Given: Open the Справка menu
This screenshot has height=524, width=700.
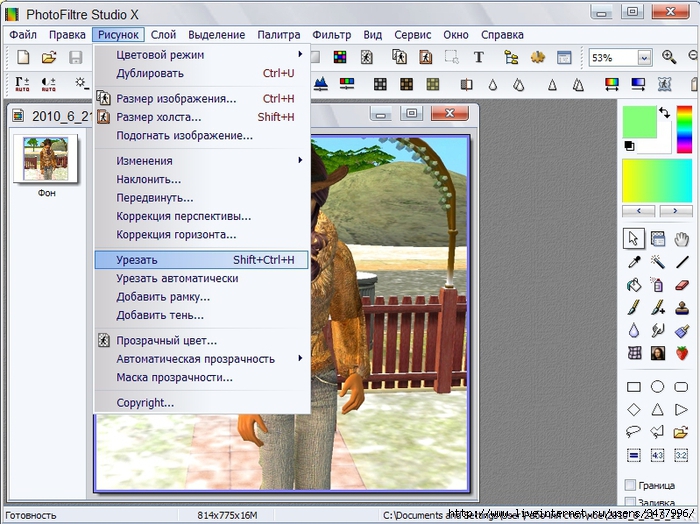Looking at the screenshot, I should click(502, 34).
